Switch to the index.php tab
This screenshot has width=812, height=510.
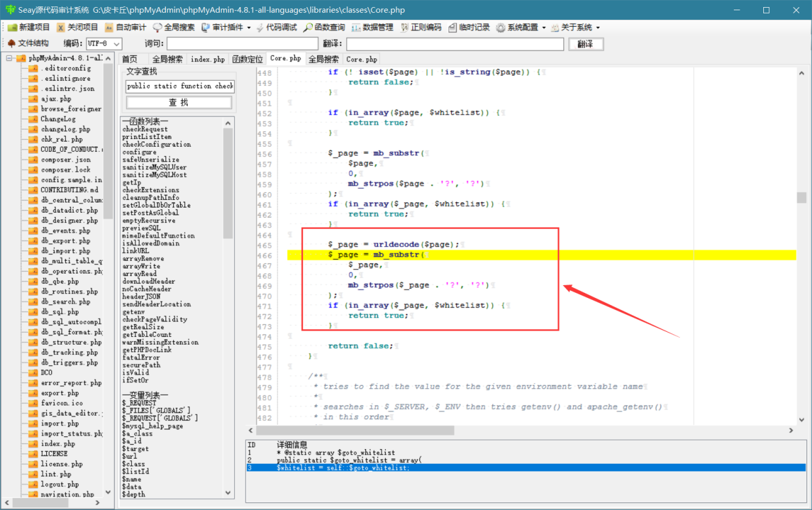click(208, 59)
